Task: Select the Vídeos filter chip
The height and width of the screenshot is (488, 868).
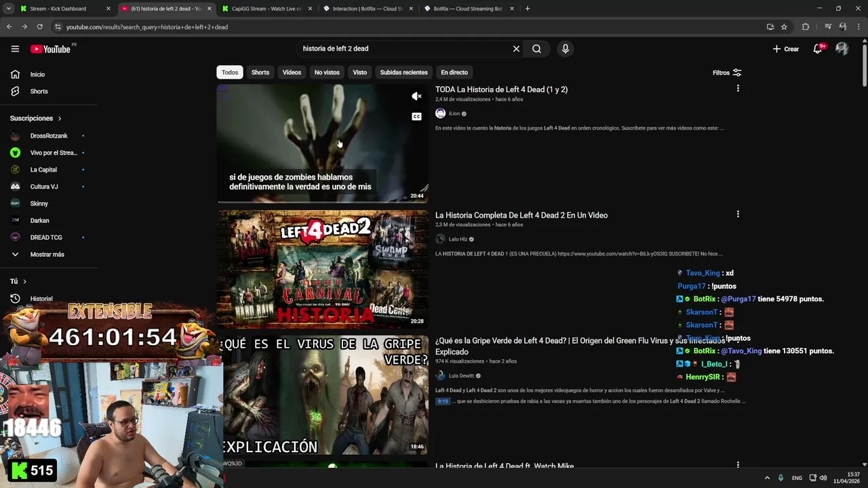Action: click(x=292, y=73)
